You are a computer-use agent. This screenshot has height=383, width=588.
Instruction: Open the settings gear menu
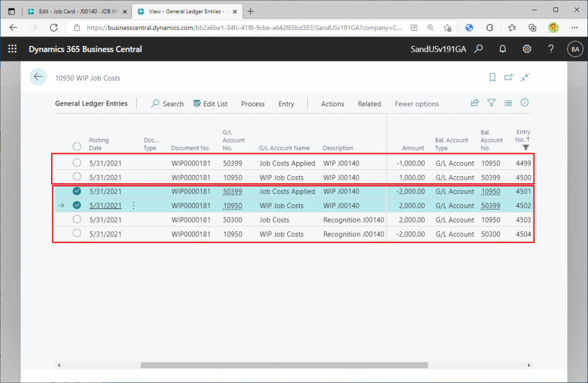tap(527, 49)
